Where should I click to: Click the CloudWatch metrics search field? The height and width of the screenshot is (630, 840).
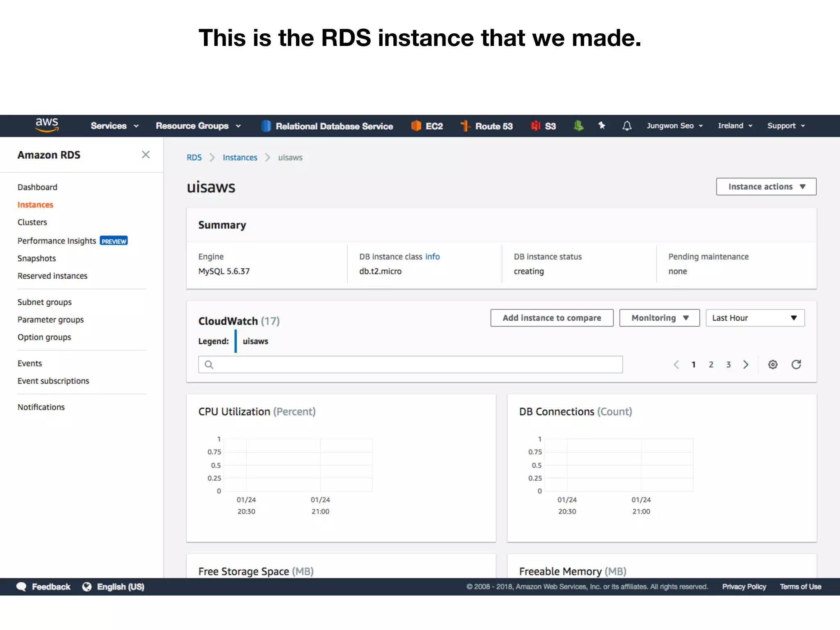(411, 365)
